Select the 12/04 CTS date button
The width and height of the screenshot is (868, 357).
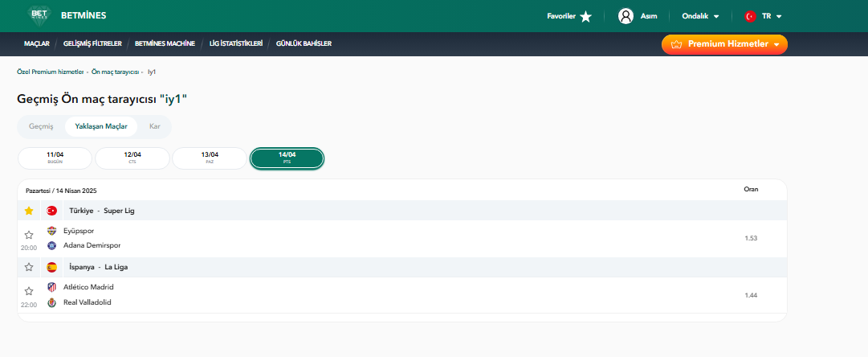point(132,158)
